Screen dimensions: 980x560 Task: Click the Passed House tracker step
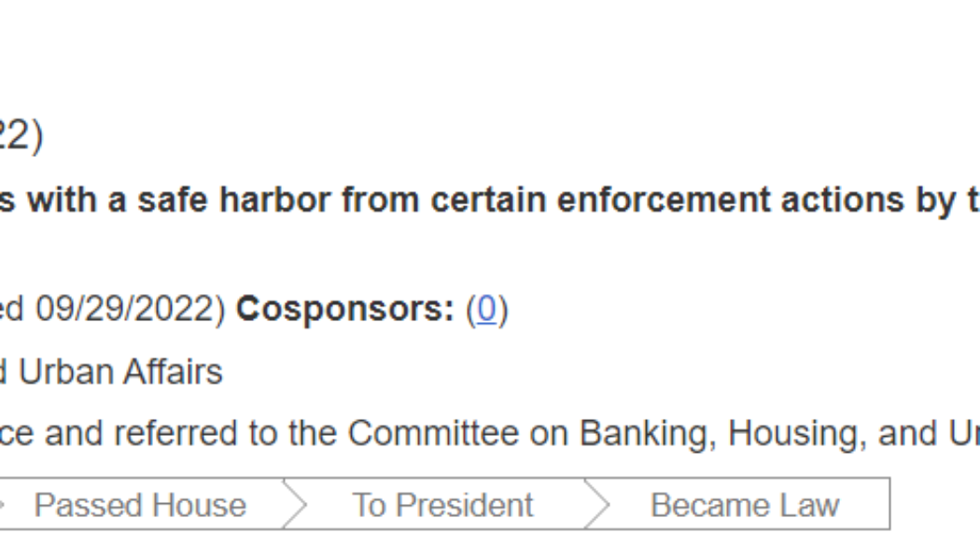pyautogui.click(x=140, y=505)
